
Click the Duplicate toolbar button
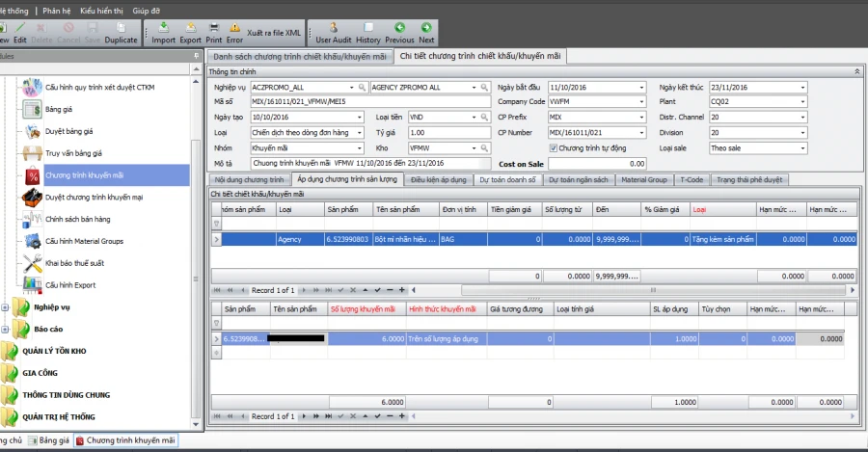(121, 33)
